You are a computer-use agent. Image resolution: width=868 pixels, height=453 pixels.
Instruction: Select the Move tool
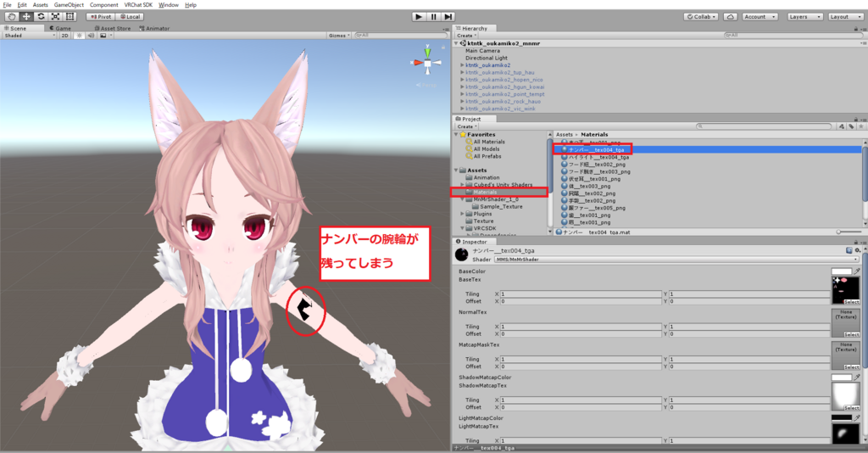coord(26,17)
